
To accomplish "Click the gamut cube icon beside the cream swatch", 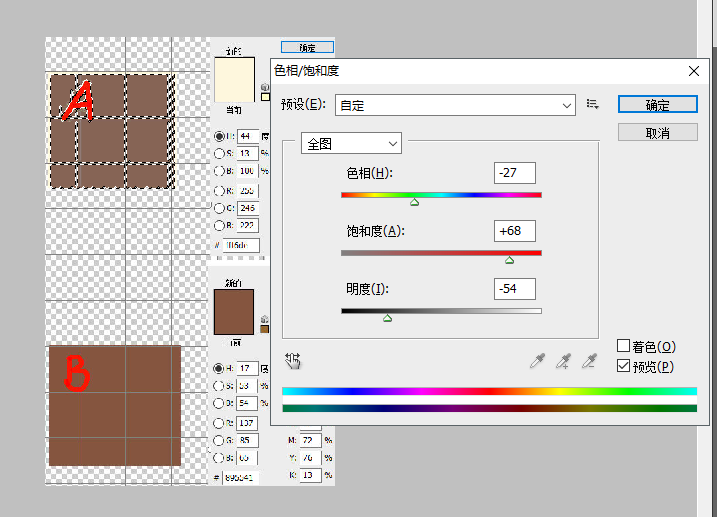I will tap(265, 87).
